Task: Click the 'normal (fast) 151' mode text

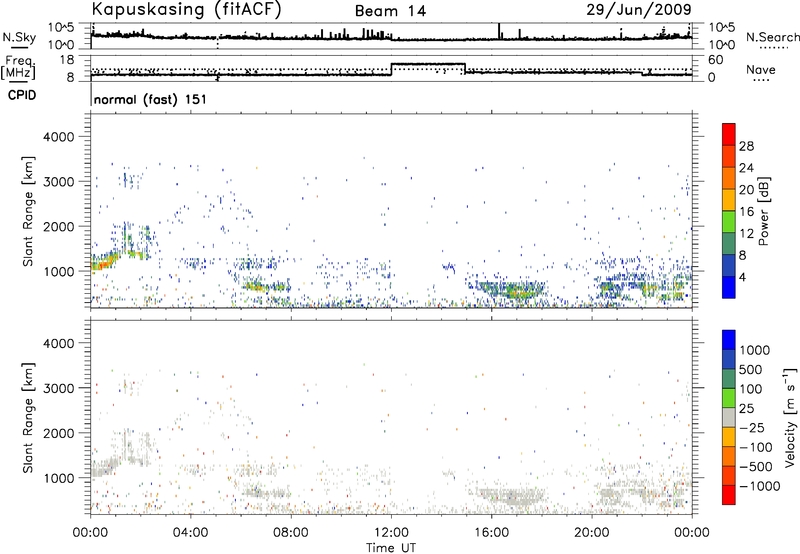Action: (151, 99)
